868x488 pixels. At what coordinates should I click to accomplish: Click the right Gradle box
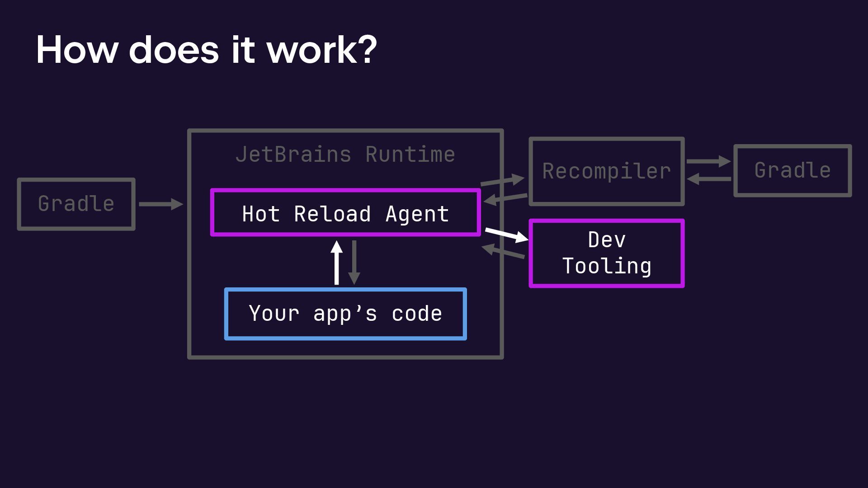click(x=793, y=171)
